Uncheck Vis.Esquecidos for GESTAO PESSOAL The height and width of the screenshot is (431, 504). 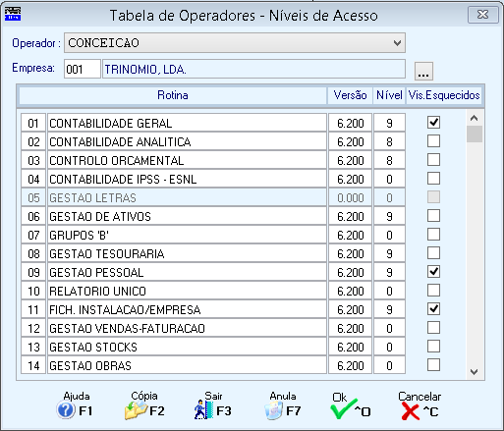coord(433,272)
